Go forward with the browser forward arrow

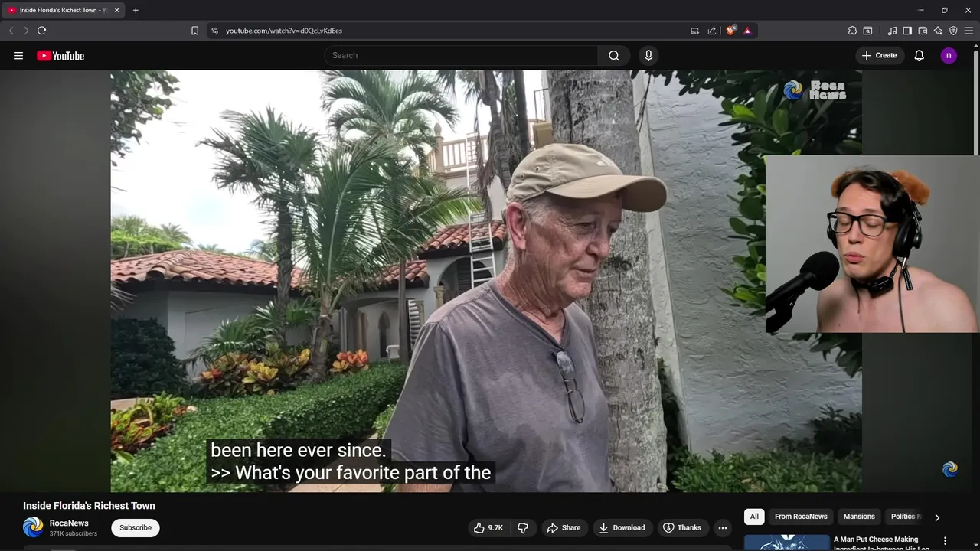click(x=26, y=31)
